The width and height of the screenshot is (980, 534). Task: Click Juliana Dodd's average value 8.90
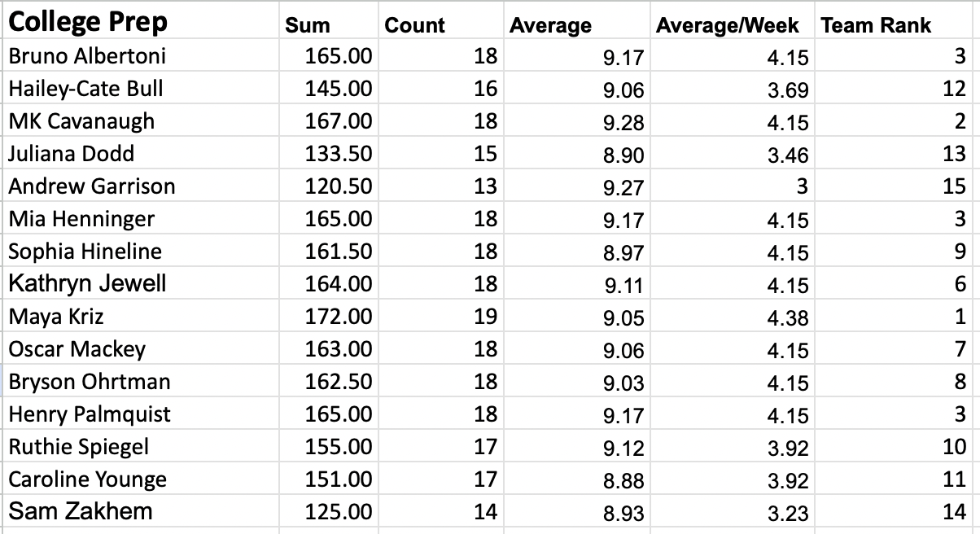coord(576,154)
